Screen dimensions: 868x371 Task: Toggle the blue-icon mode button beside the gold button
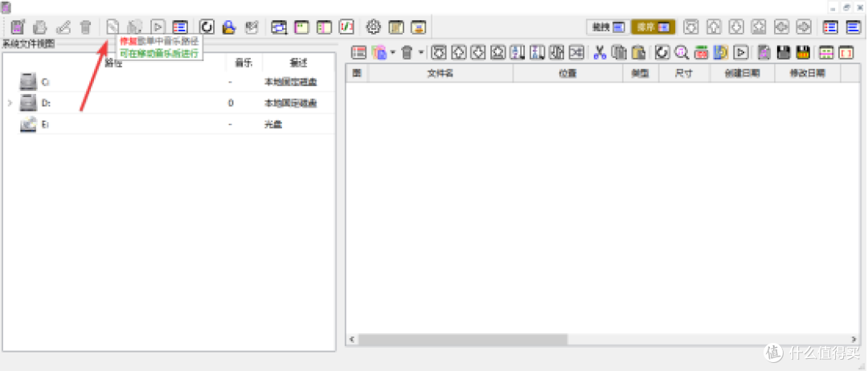(608, 26)
